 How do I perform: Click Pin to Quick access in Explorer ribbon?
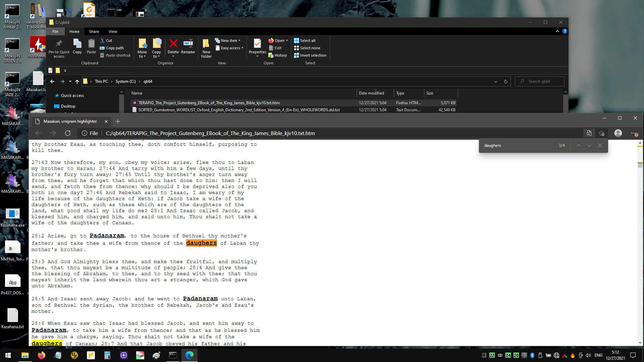coord(59,48)
